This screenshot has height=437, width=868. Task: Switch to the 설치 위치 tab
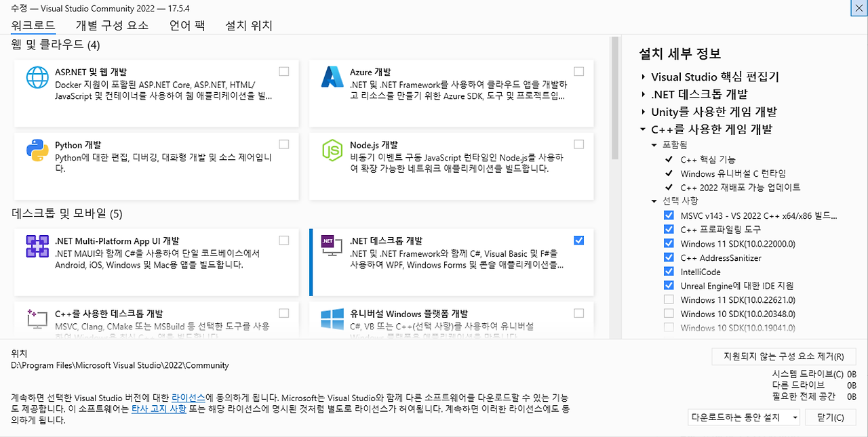[x=249, y=26]
